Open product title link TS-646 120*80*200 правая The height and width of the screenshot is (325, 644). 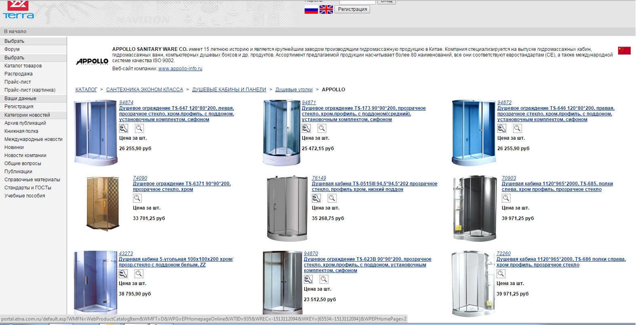click(556, 114)
